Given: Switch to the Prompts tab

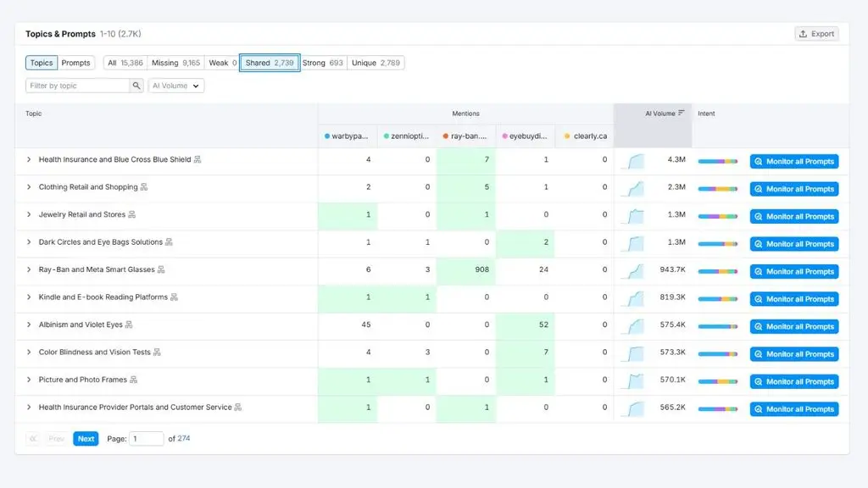Looking at the screenshot, I should click(75, 63).
